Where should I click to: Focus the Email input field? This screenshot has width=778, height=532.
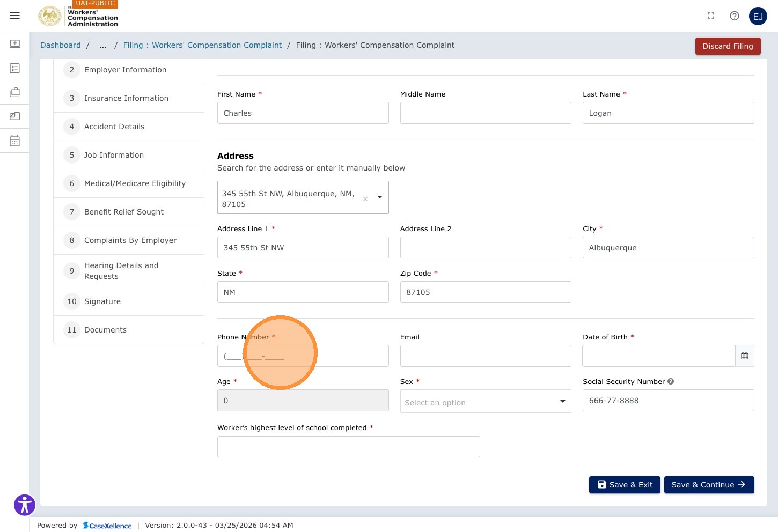coord(486,356)
